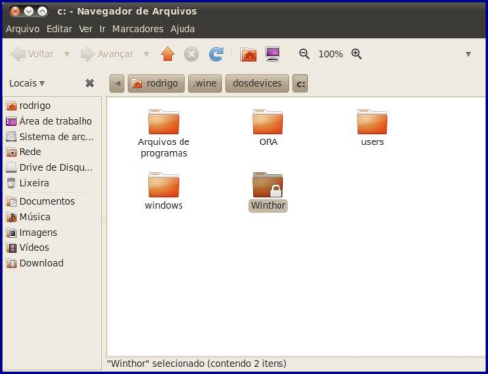Go to the home folder icon
Viewport: 488px width, 374px height.
pyautogui.click(x=248, y=54)
